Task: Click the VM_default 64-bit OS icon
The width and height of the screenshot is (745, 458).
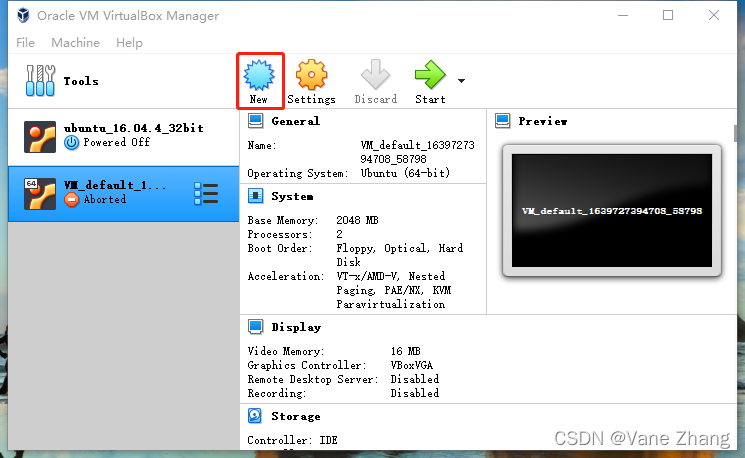Action: click(x=40, y=194)
